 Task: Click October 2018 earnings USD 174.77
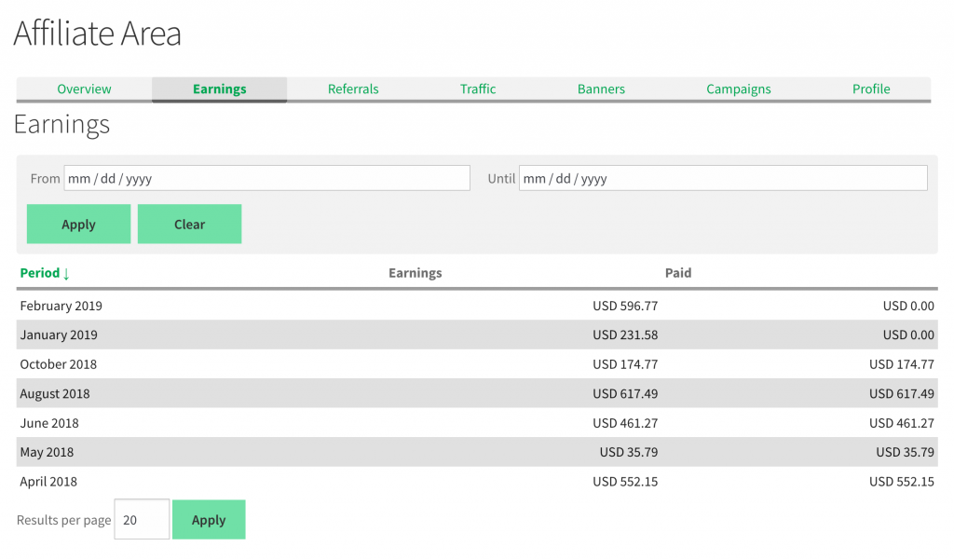pyautogui.click(x=625, y=364)
